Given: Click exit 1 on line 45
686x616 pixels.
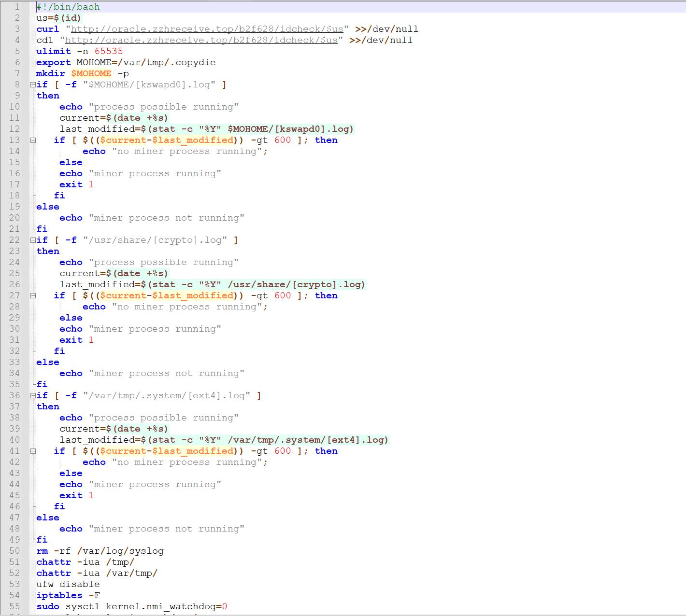Looking at the screenshot, I should point(76,495).
